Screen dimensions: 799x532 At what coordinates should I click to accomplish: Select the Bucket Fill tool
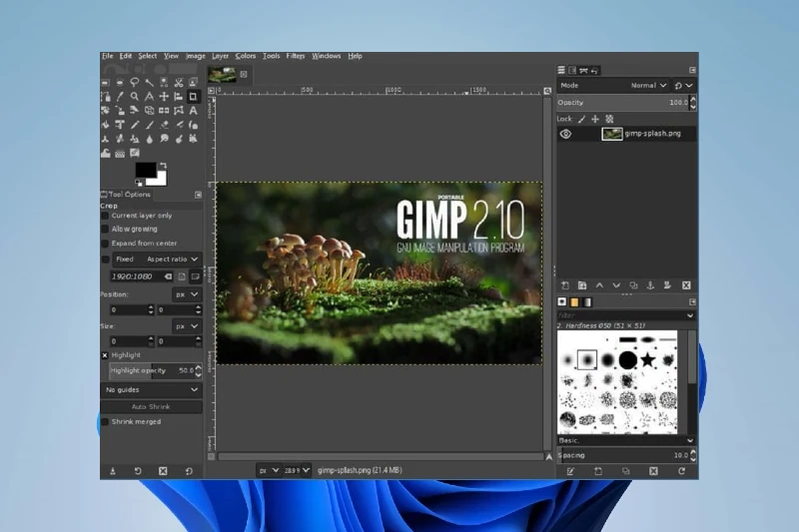[106, 125]
